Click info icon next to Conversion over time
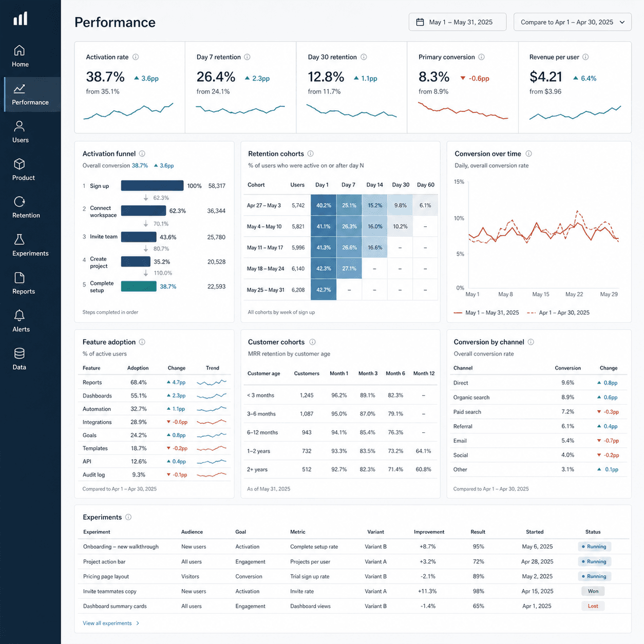Viewport: 644px width, 644px height. pos(528,154)
